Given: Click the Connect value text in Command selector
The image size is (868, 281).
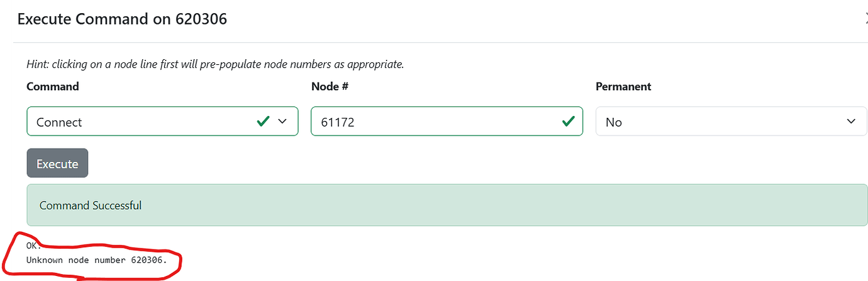Looking at the screenshot, I should [x=59, y=122].
